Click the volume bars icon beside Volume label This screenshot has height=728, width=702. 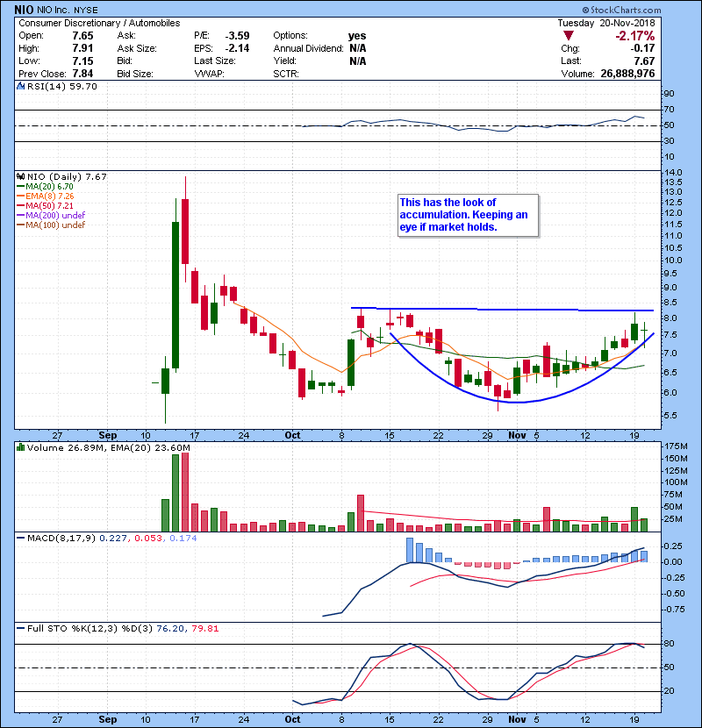20,447
